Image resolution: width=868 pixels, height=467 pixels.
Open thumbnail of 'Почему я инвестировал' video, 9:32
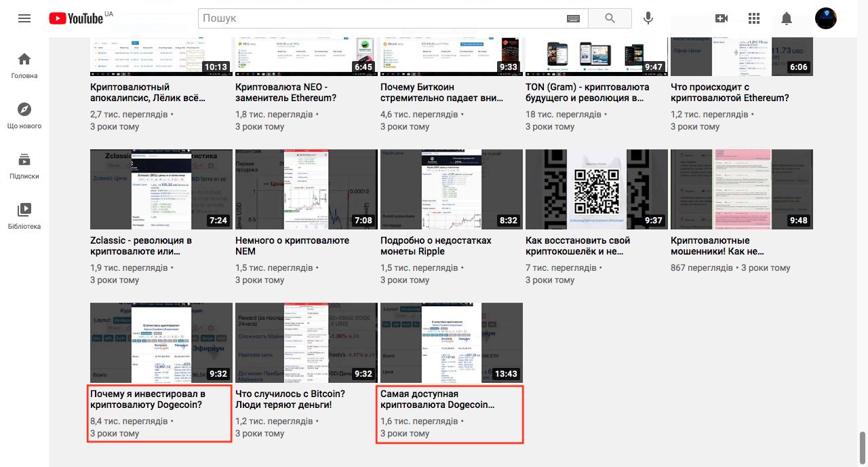pos(161,343)
